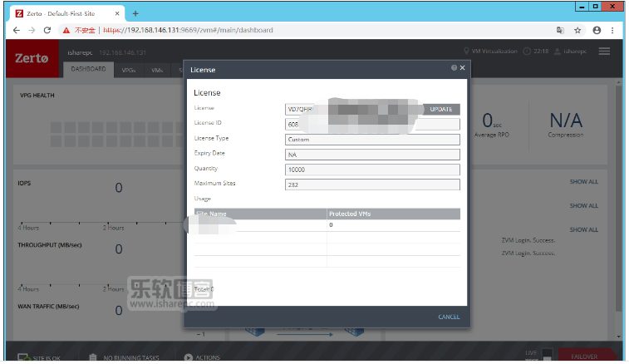Click the Zerto logo
Screen dimensions: 629x364
coord(32,58)
